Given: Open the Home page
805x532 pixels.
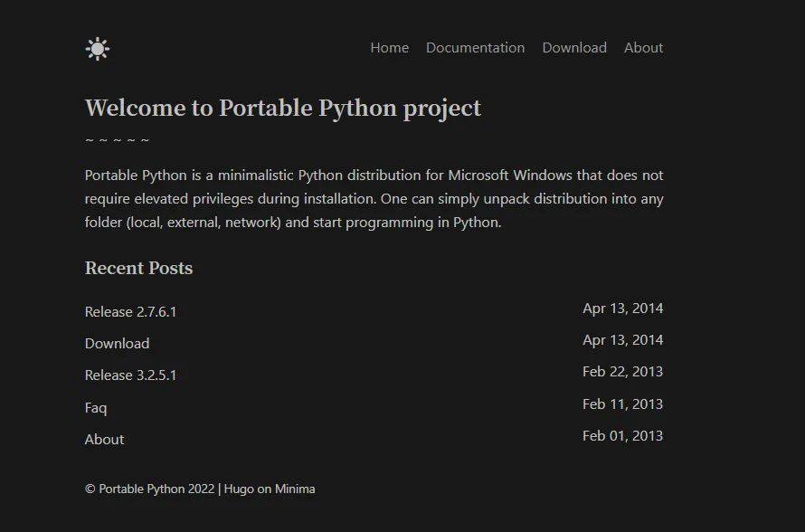Looking at the screenshot, I should [389, 48].
